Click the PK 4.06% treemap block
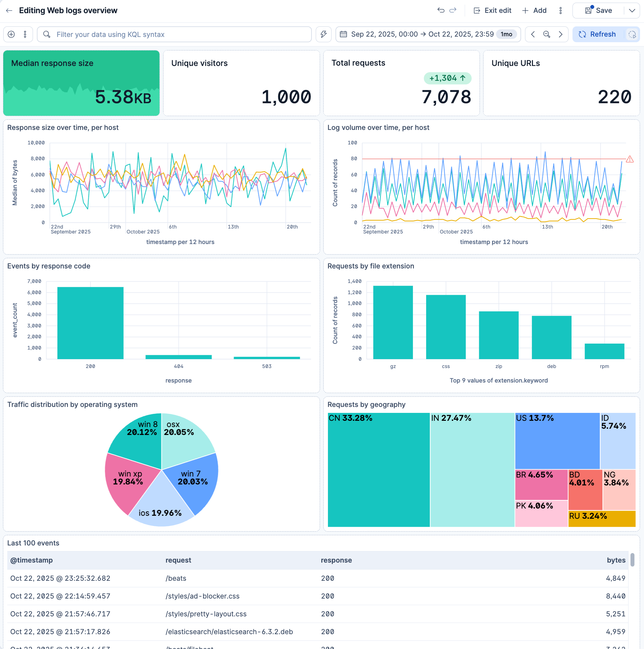This screenshot has width=644, height=649. (541, 513)
